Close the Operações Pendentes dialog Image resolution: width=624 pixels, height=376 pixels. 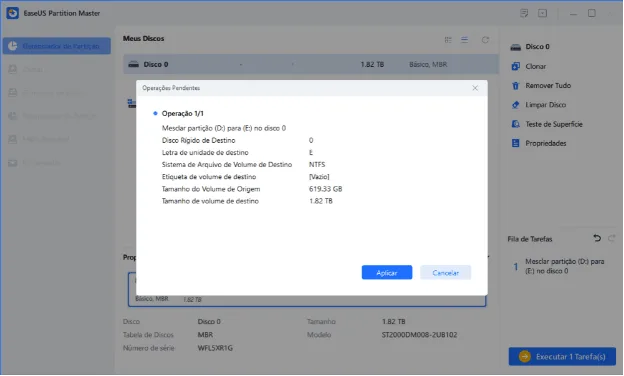click(x=475, y=88)
